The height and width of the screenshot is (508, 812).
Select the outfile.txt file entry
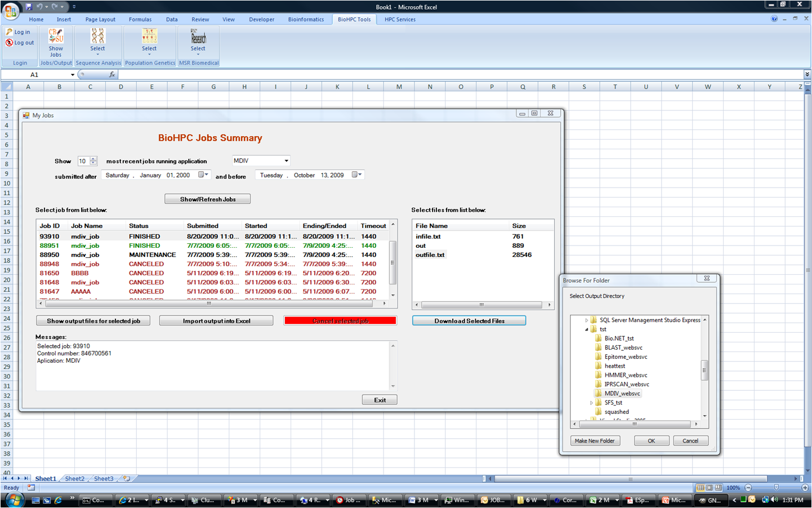pyautogui.click(x=430, y=255)
